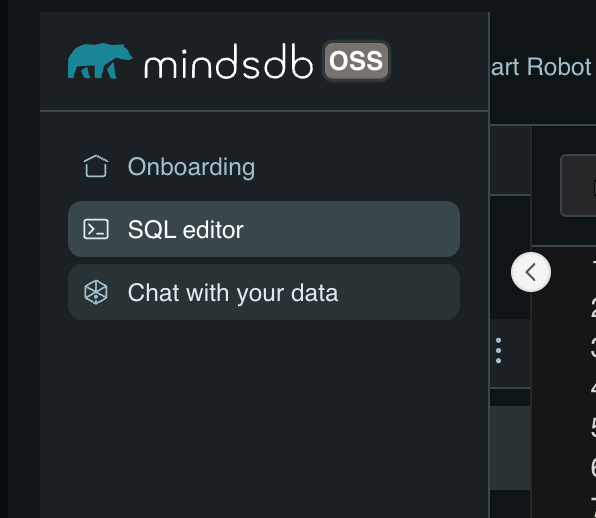This screenshot has height=518, width=596.
Task: Click the OSS badge
Action: (x=356, y=61)
